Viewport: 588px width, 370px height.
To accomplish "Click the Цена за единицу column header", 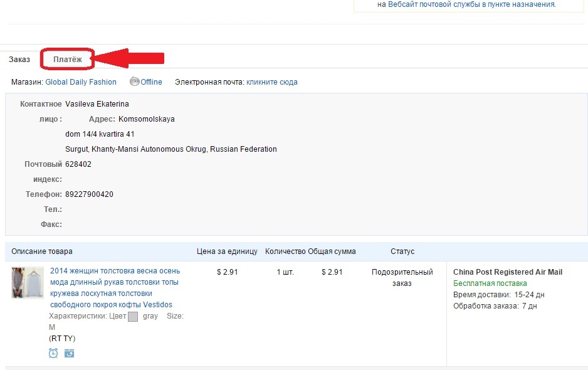I will tap(227, 251).
